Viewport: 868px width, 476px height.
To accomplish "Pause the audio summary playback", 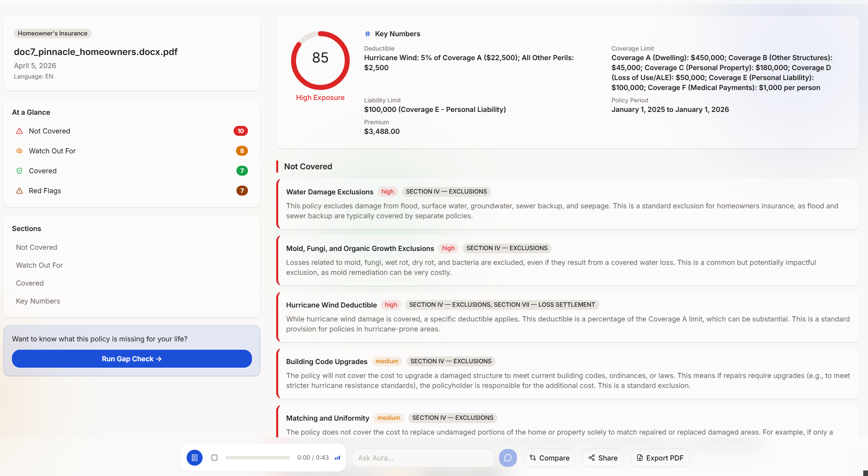I will (x=195, y=458).
